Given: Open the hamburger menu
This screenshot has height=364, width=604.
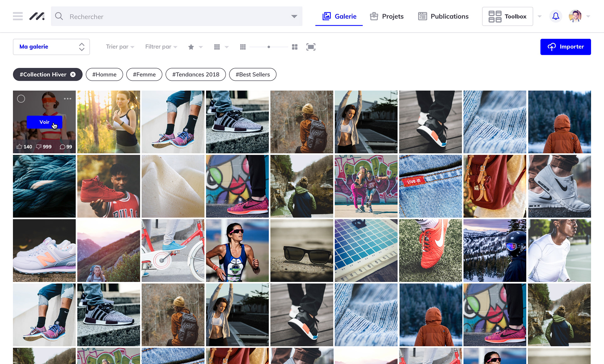Looking at the screenshot, I should coord(18,16).
